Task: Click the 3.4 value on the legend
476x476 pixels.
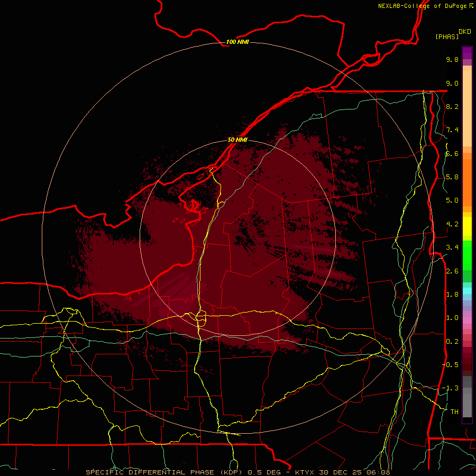Action: (x=452, y=248)
